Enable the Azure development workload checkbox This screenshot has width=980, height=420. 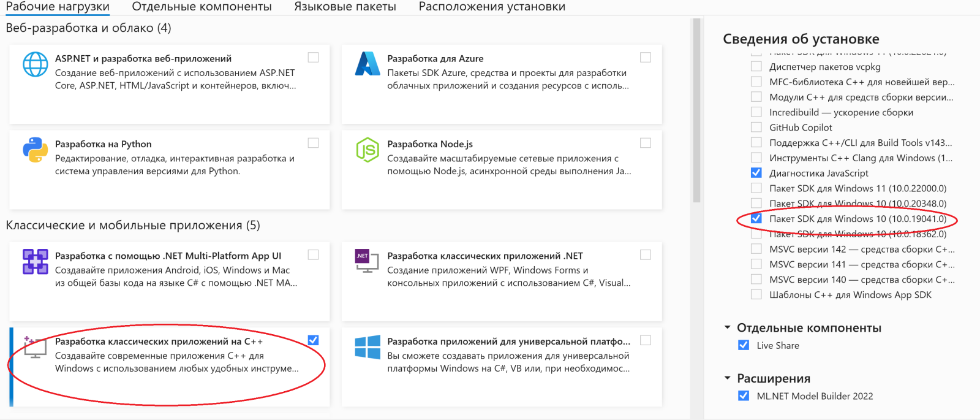tap(646, 58)
